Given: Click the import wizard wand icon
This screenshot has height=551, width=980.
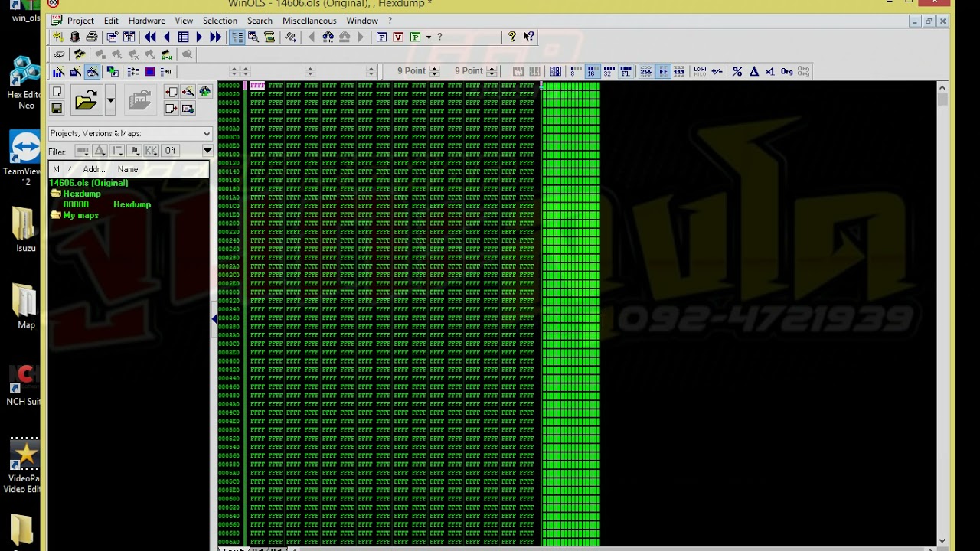Looking at the screenshot, I should [x=188, y=92].
